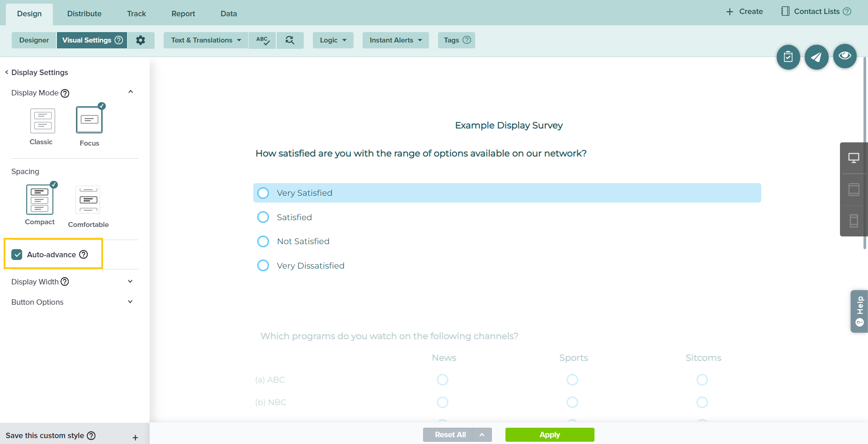Choose the Not Satisfied radio option

[x=263, y=241]
